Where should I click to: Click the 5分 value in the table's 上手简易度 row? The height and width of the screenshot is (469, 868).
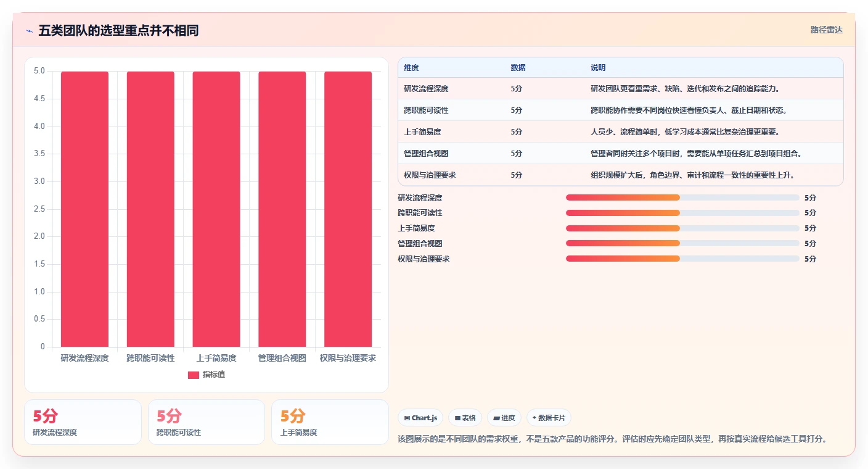[517, 132]
